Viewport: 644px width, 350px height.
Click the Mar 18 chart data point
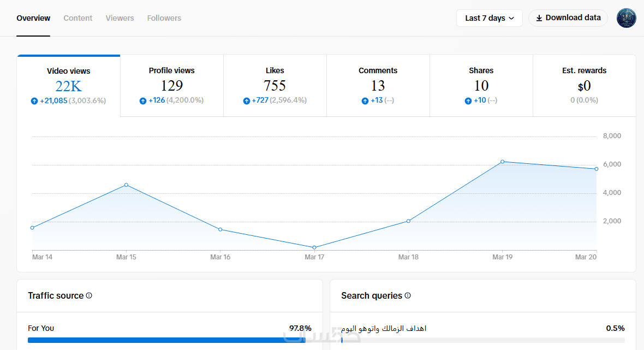click(x=408, y=221)
